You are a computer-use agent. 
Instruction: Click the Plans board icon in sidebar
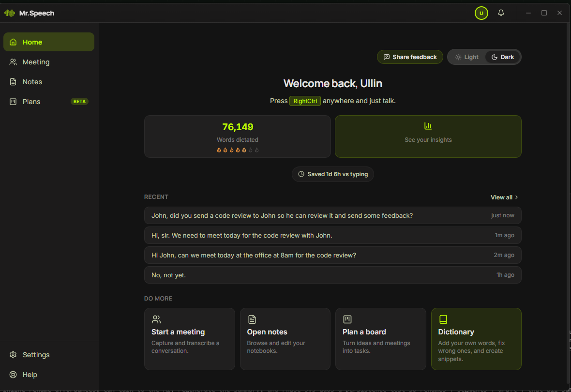13,102
